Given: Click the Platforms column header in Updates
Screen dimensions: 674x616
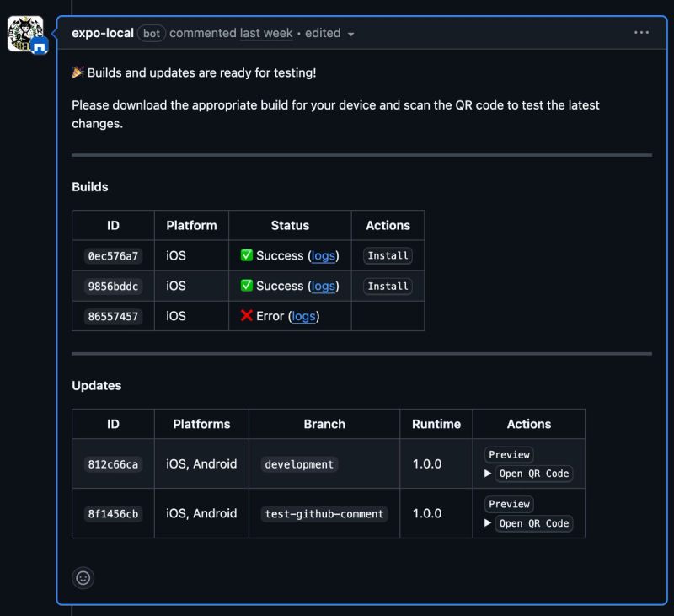Looking at the screenshot, I should click(x=201, y=424).
